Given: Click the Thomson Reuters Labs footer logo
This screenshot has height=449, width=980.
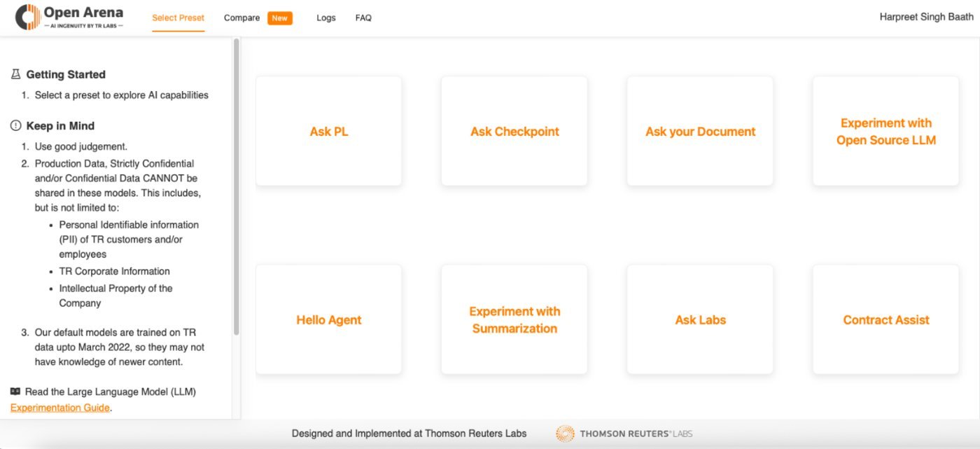Looking at the screenshot, I should point(624,434).
